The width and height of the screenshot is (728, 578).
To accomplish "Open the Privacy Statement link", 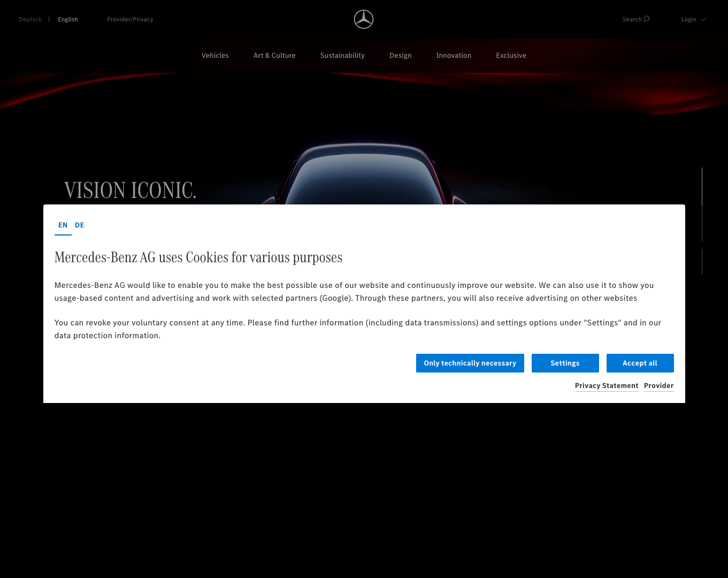I will tap(607, 385).
